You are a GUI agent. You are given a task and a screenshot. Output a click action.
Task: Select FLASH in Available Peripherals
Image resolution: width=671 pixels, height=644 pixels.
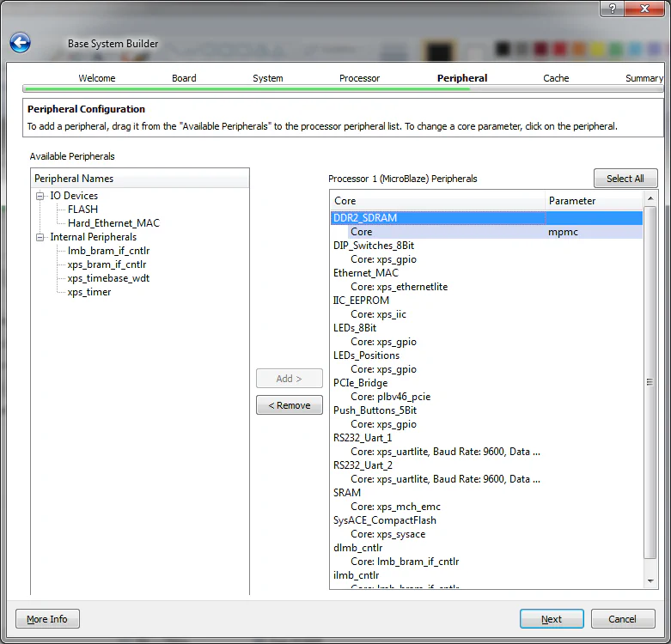point(82,210)
